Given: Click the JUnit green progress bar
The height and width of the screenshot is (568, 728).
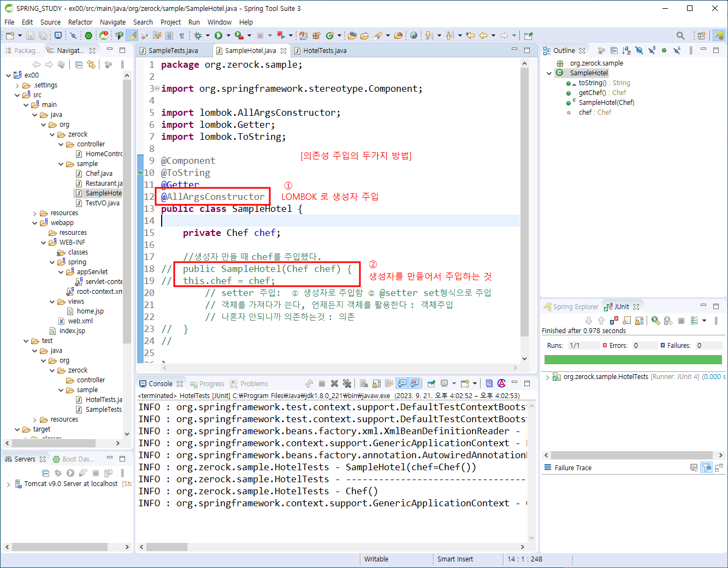Looking at the screenshot, I should click(633, 359).
